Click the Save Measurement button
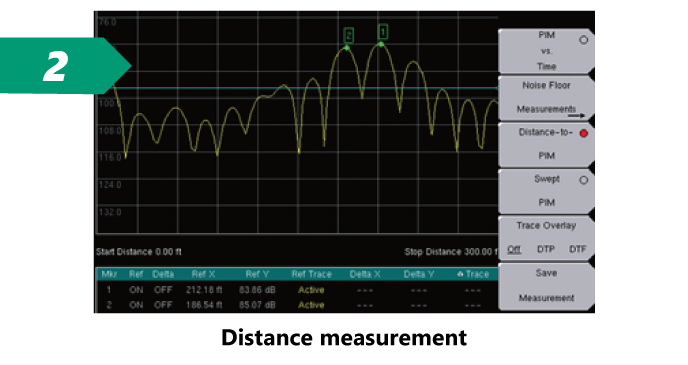Viewport: 688px width, 365px height. tap(546, 286)
